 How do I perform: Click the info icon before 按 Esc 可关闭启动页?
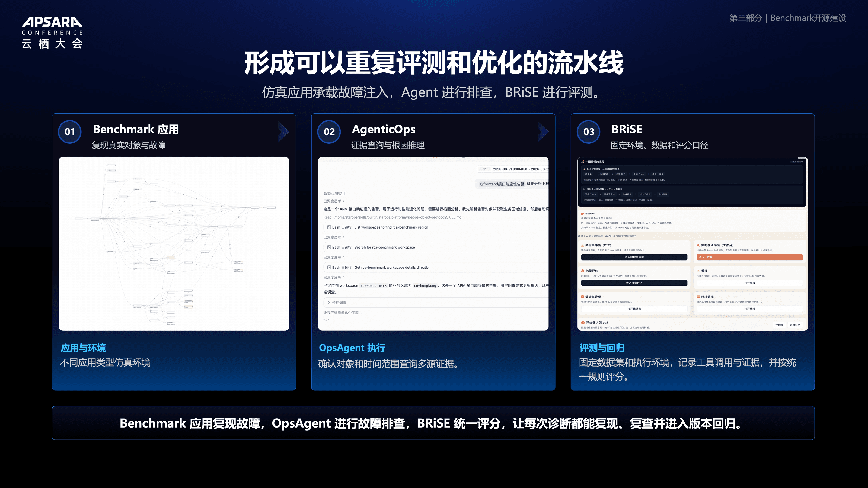(580, 236)
